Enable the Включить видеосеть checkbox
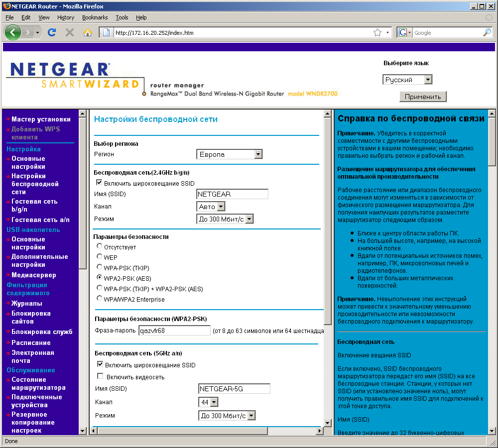 100,376
